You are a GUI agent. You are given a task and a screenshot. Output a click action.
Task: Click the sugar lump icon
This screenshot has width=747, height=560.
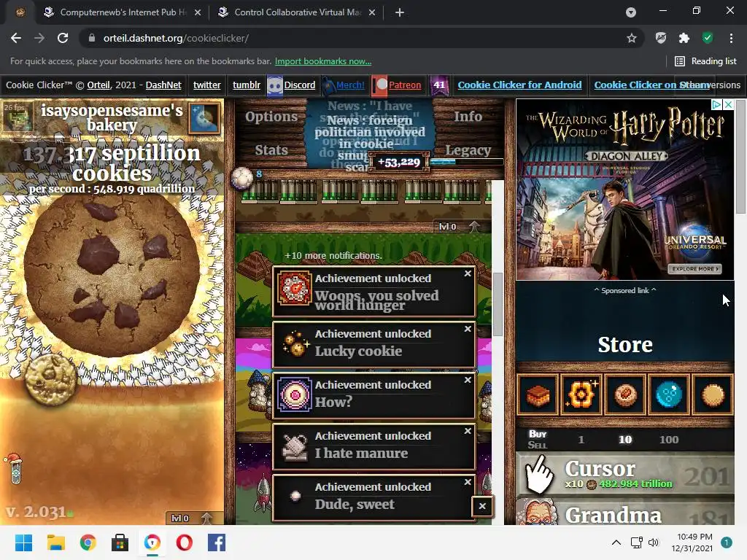click(242, 179)
